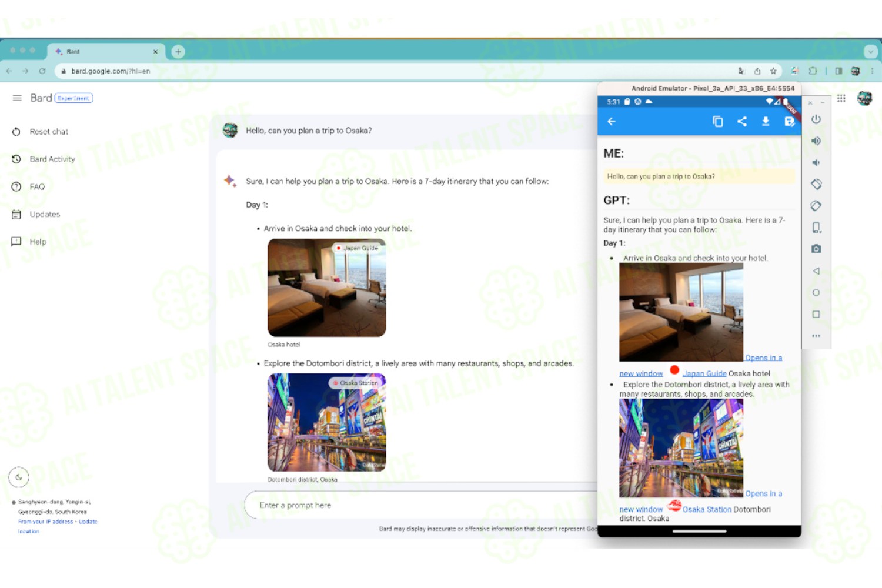Close the Bard browser tab

coord(155,52)
